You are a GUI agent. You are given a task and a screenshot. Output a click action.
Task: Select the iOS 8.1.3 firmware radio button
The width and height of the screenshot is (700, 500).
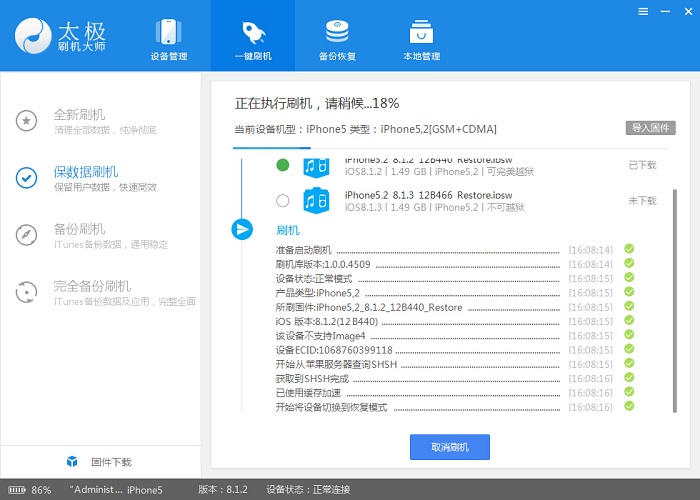coord(283,200)
